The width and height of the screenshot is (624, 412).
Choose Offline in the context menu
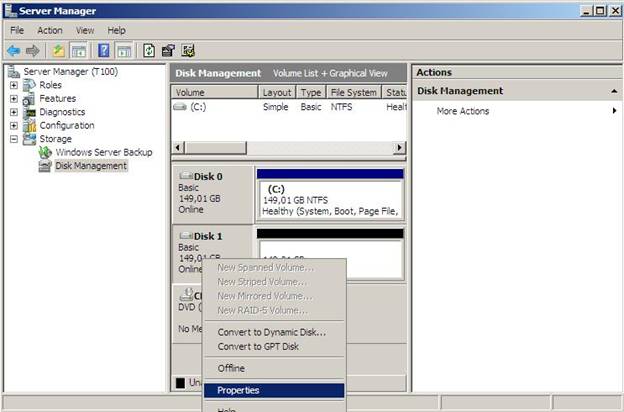tap(274, 368)
